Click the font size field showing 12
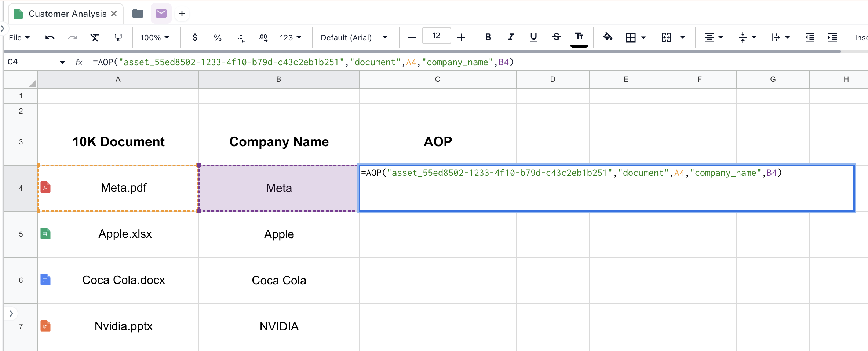868x351 pixels. pyautogui.click(x=436, y=36)
